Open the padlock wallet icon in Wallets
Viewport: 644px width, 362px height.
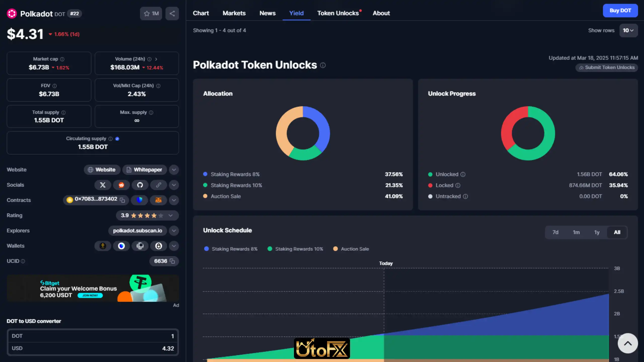click(x=159, y=246)
